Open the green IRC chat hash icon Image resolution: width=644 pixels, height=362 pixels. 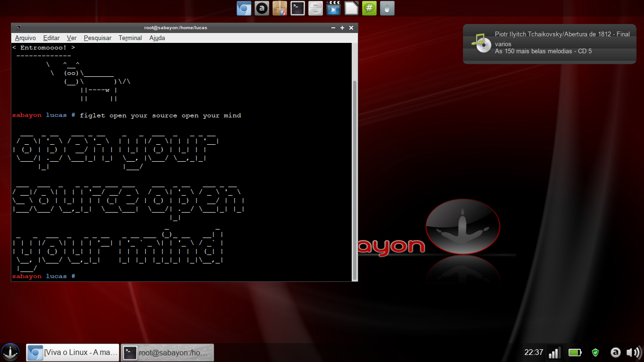coord(369,8)
